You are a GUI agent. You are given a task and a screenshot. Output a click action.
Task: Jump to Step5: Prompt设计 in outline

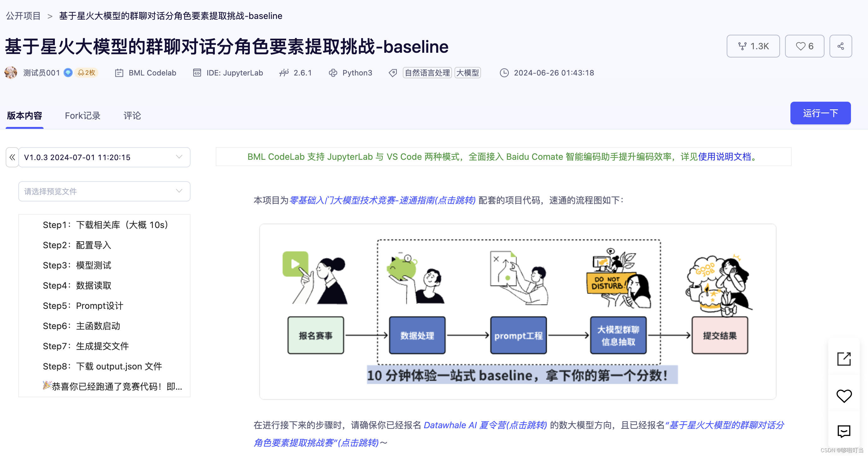(x=83, y=306)
